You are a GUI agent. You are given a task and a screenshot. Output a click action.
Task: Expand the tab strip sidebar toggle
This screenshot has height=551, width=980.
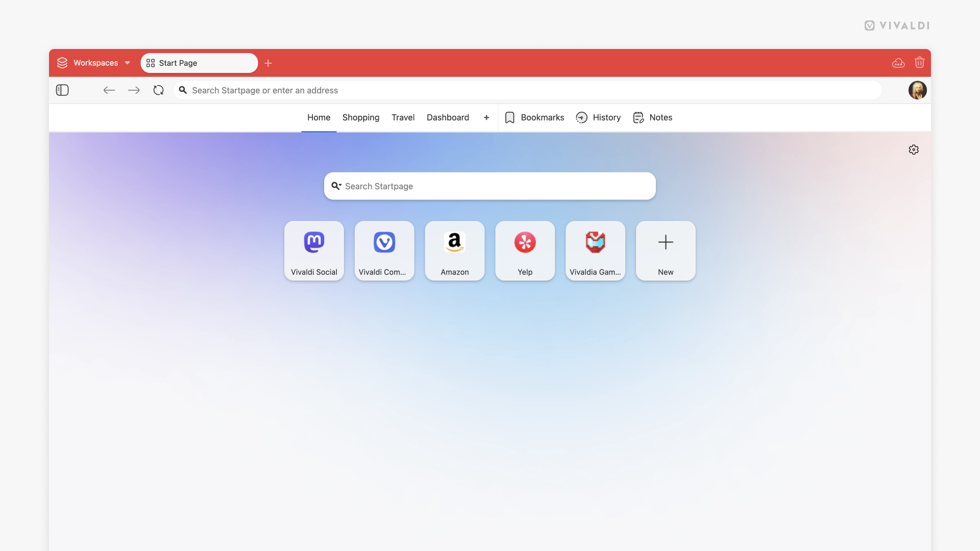pyautogui.click(x=62, y=89)
